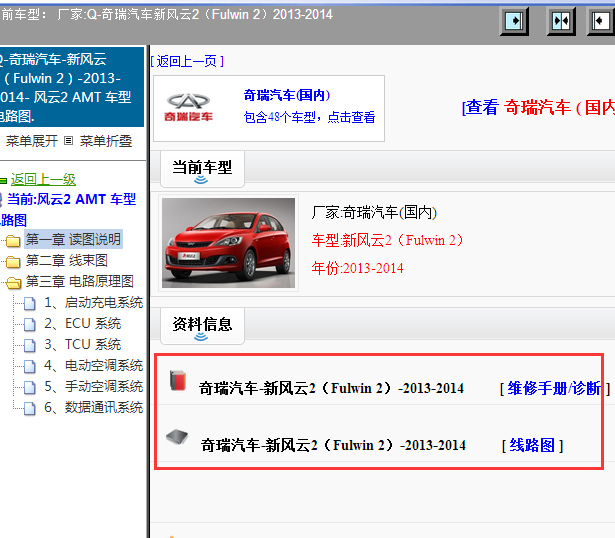Image resolution: width=615 pixels, height=538 pixels.
Task: Click page icon for 电动空调系统
Action: coord(29,367)
